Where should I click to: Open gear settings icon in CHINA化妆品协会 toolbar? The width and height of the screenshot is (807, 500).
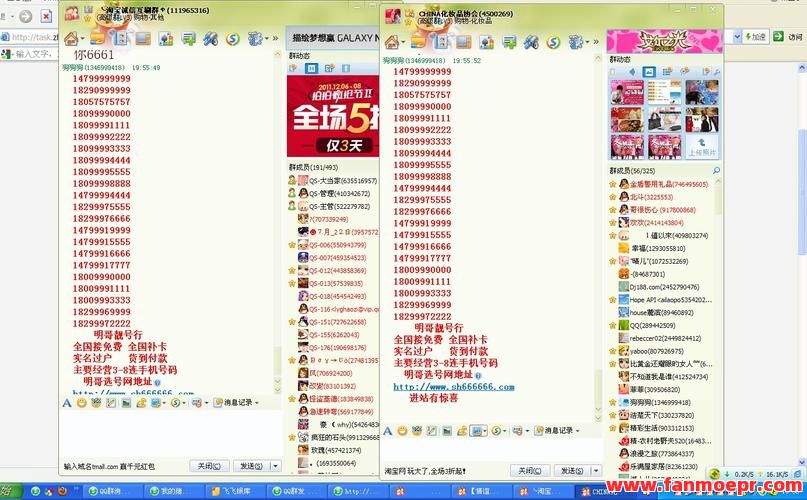[x=575, y=42]
